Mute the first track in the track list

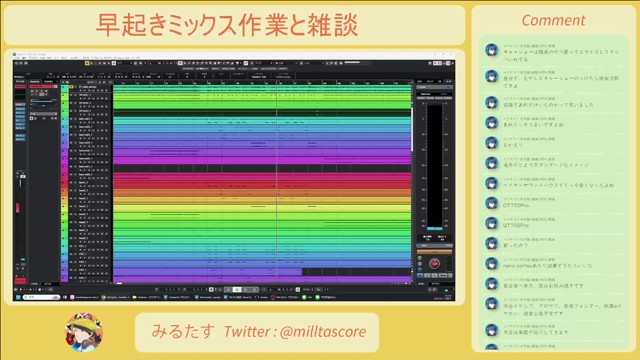(x=71, y=87)
